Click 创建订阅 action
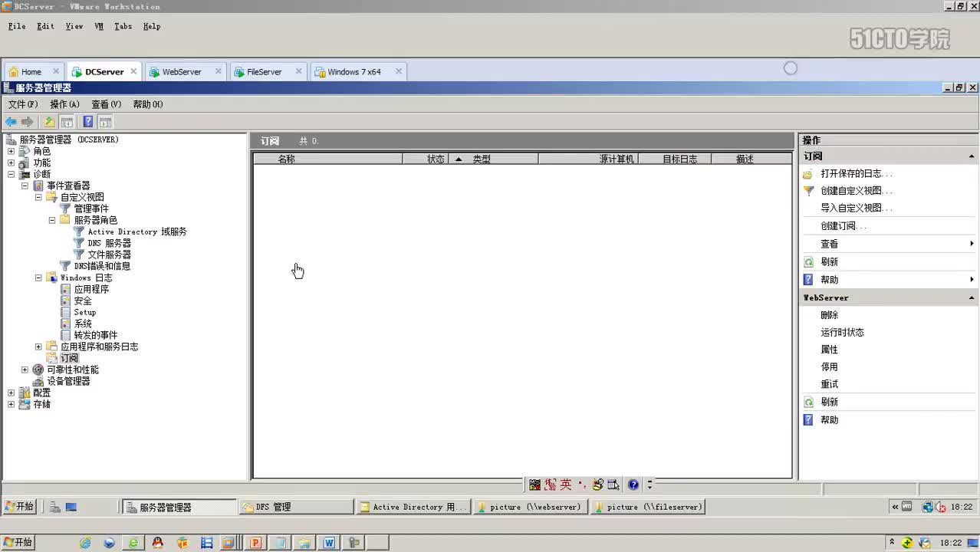The height and width of the screenshot is (552, 980). click(844, 226)
